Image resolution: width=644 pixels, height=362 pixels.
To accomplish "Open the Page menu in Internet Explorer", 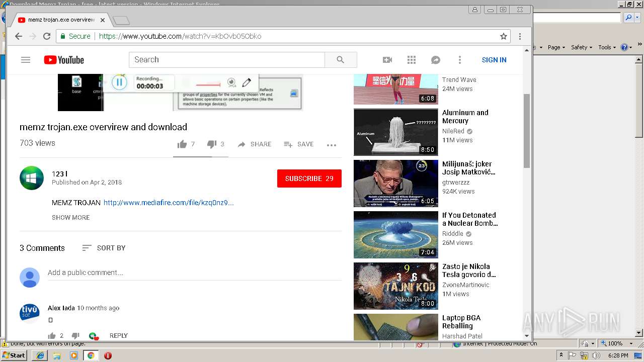I will (556, 47).
